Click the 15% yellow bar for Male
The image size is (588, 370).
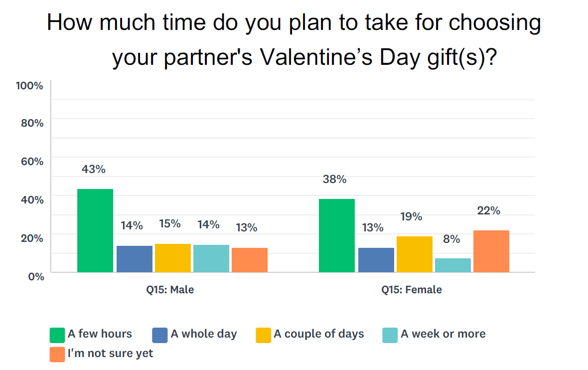173,258
